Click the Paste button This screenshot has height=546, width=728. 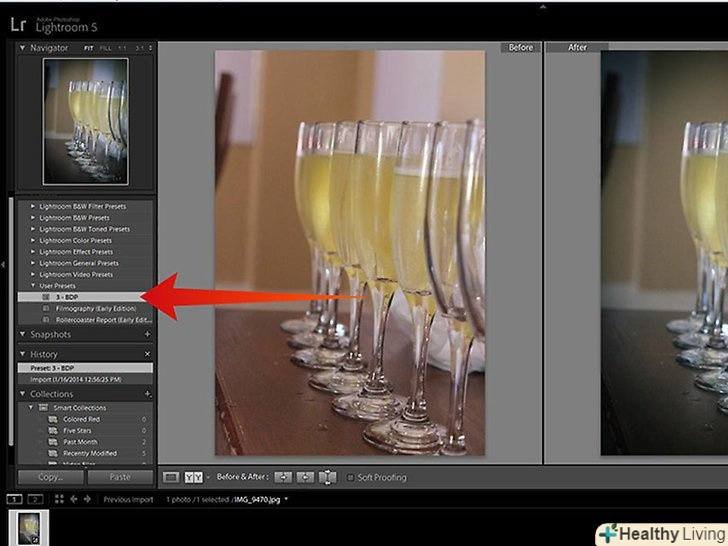click(x=120, y=478)
